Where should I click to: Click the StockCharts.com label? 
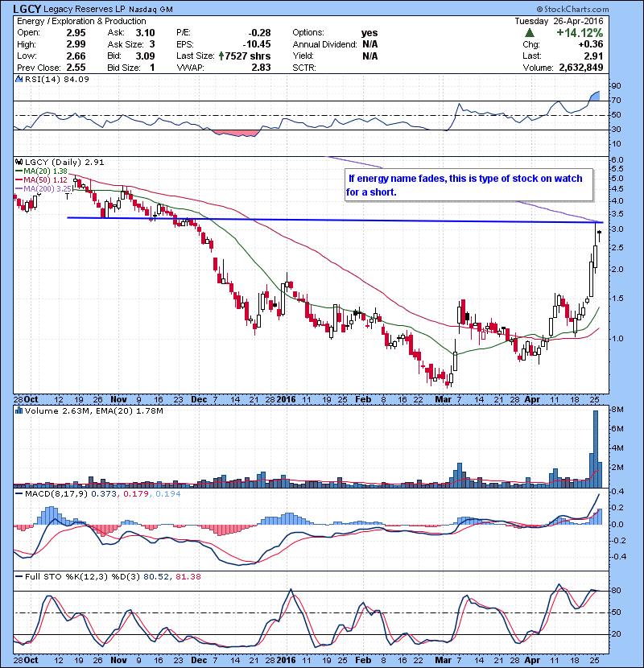pos(572,9)
